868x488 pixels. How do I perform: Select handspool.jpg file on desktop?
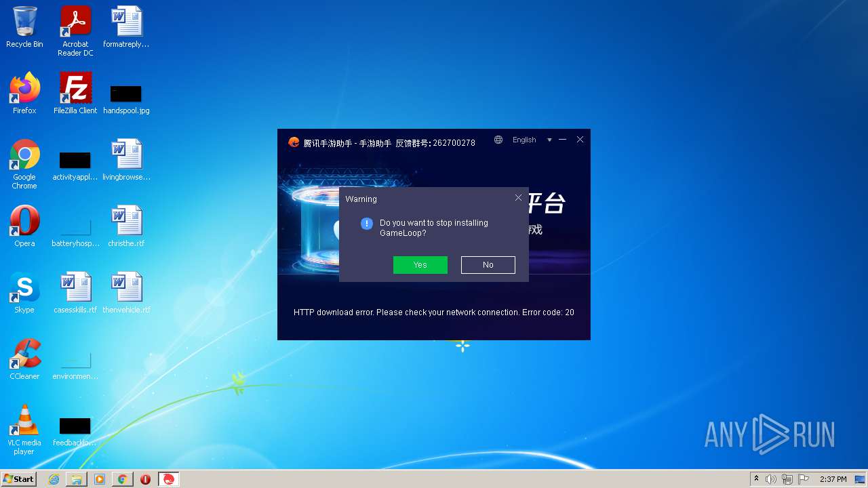126,98
